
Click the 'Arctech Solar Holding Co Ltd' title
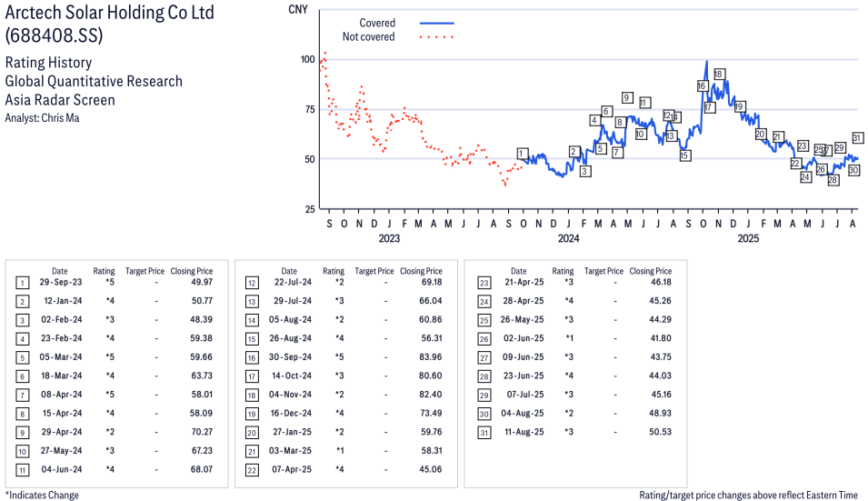coord(110,12)
